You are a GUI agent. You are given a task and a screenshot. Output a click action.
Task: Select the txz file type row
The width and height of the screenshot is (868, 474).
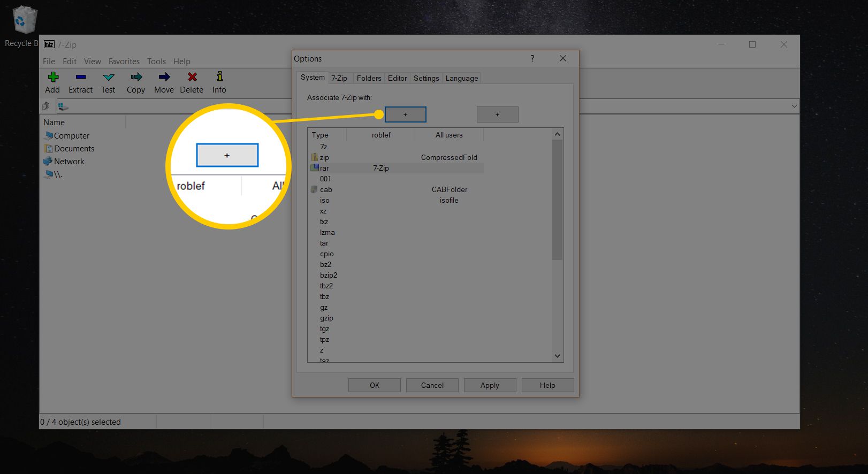tap(396, 221)
